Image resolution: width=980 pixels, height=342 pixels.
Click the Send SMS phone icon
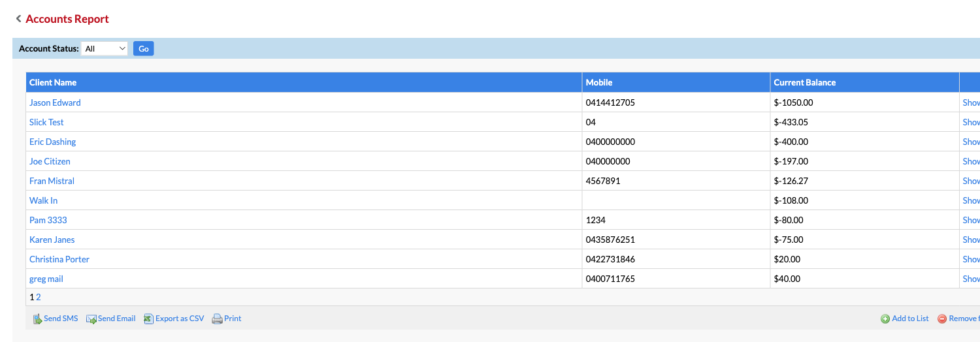(x=37, y=319)
